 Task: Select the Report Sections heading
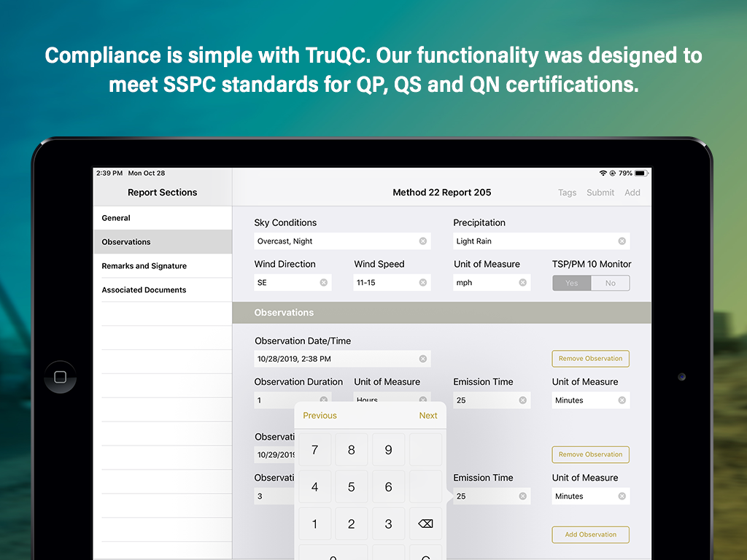[x=162, y=192]
